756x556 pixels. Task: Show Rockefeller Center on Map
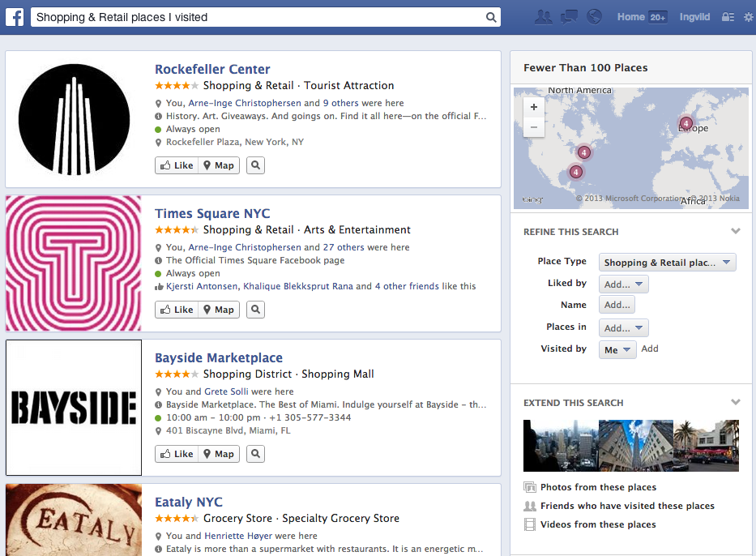[x=219, y=165]
